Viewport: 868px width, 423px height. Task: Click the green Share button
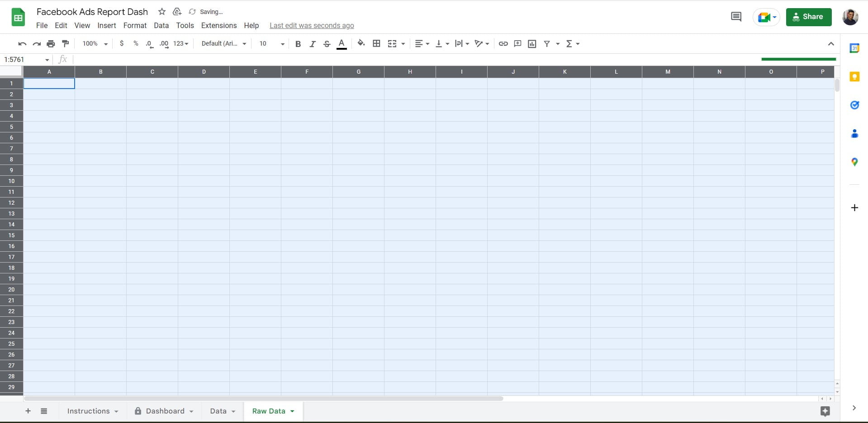[x=809, y=17]
